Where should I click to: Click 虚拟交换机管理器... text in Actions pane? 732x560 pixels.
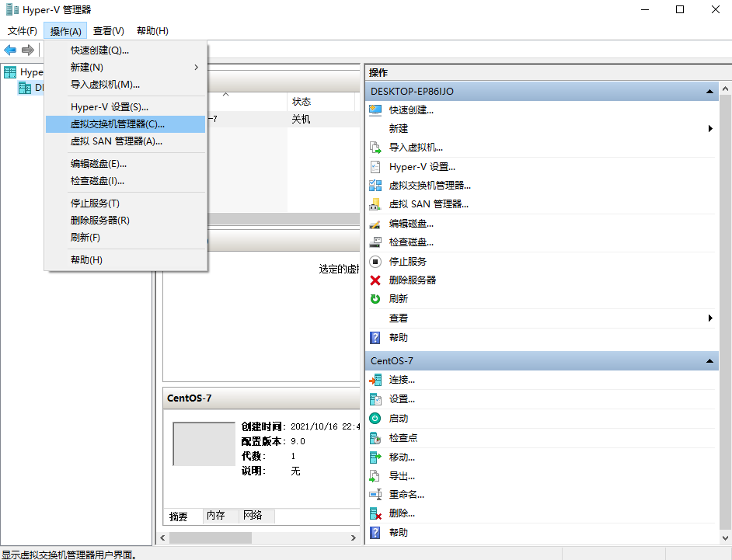(430, 186)
